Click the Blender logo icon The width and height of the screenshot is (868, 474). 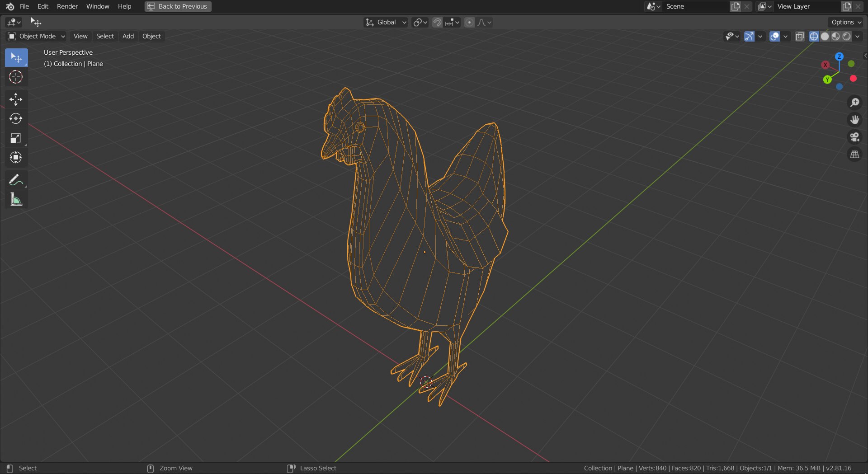click(10, 6)
